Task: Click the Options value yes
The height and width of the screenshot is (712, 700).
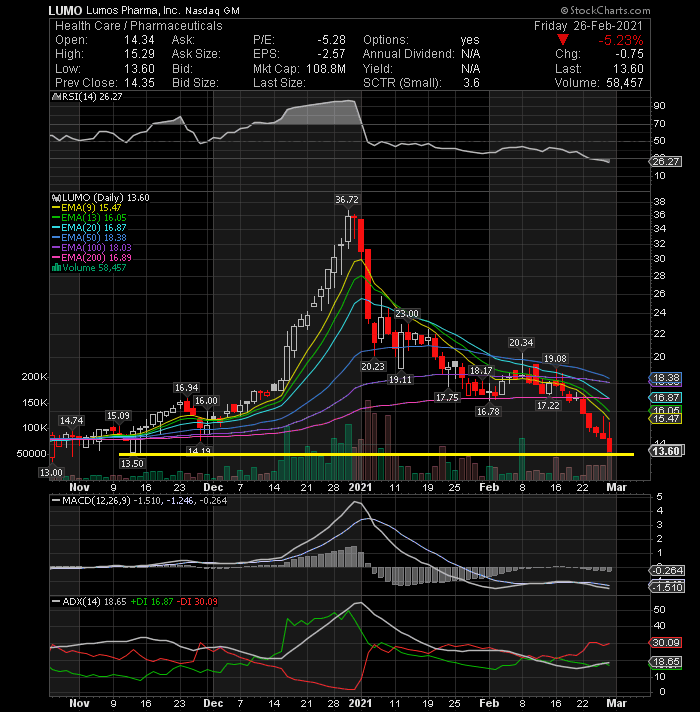Action: (470, 40)
